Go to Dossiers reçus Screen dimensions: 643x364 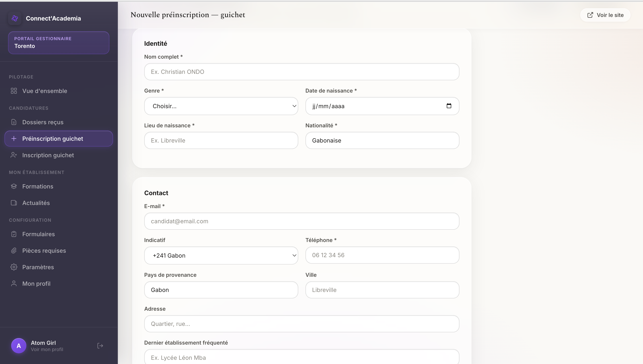[x=59, y=122]
